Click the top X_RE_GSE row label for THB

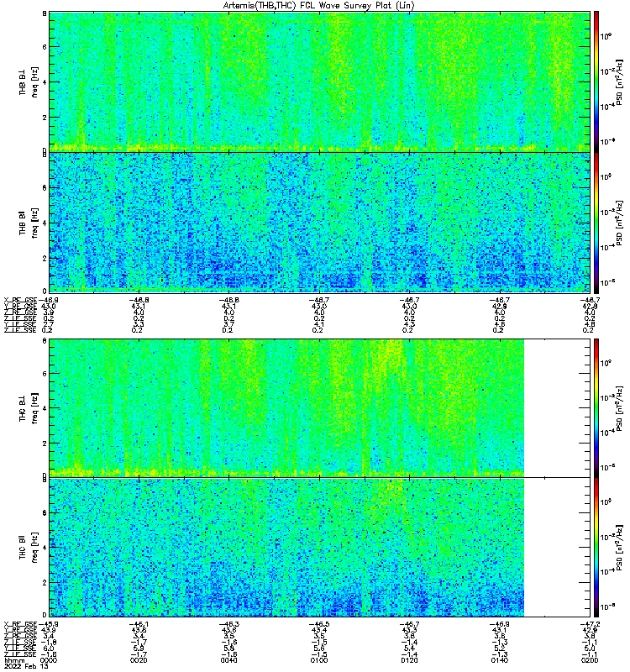pyautogui.click(x=20, y=300)
